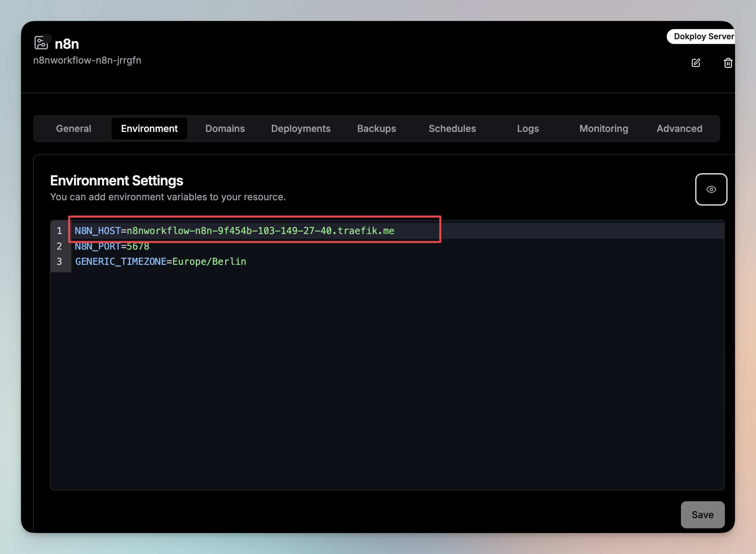Click the n8n service title
Viewport: 756px width, 554px height.
coord(67,44)
